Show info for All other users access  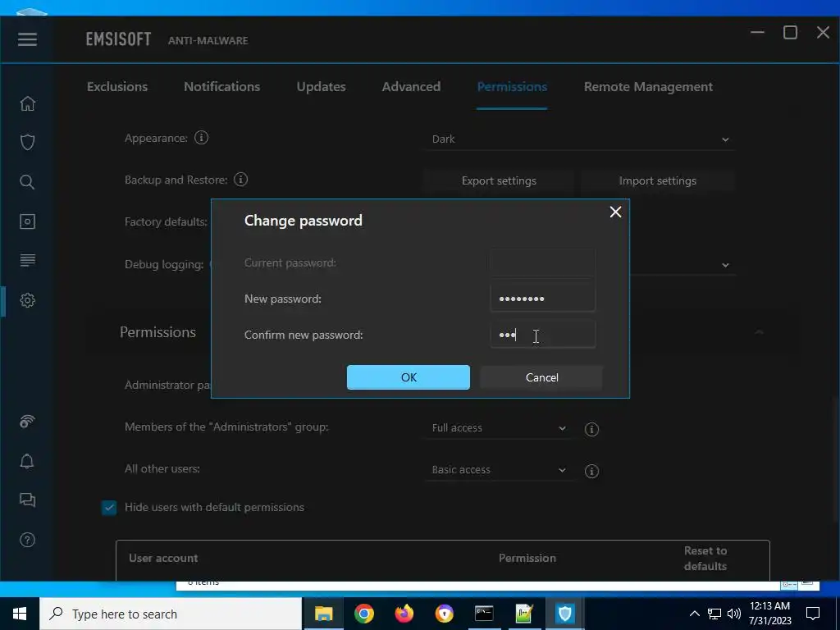click(x=591, y=471)
